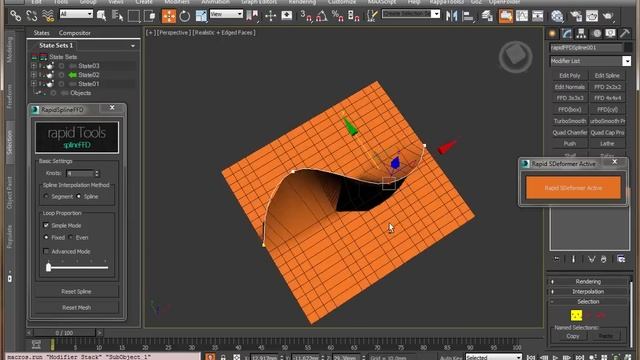Activate Select and Scale tool
This screenshot has width=640, height=360.
click(x=201, y=16)
